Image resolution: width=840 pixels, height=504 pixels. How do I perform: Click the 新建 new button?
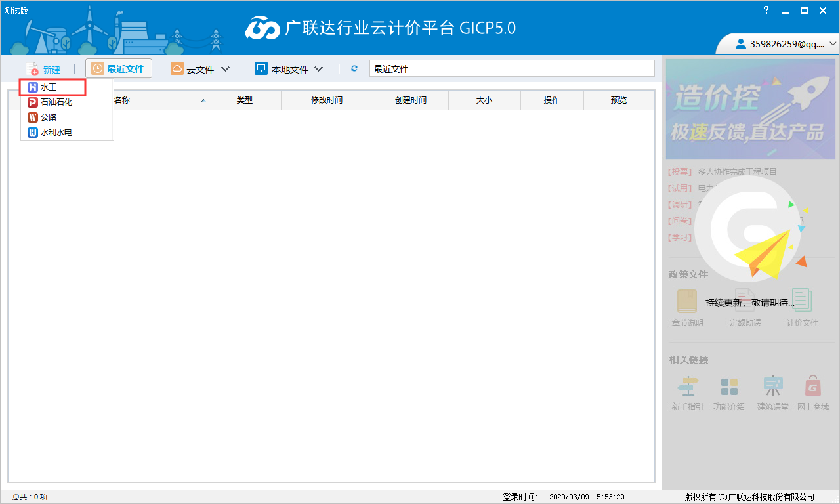45,68
